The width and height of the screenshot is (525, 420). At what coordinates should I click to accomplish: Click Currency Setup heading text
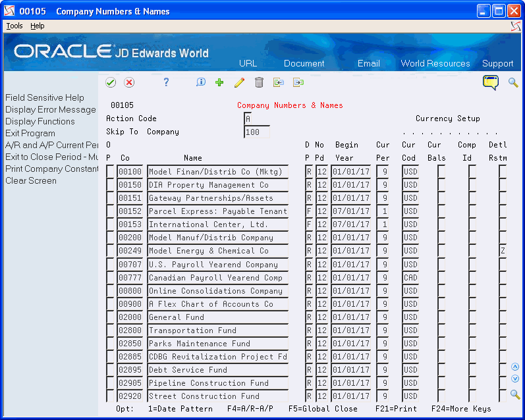point(448,118)
